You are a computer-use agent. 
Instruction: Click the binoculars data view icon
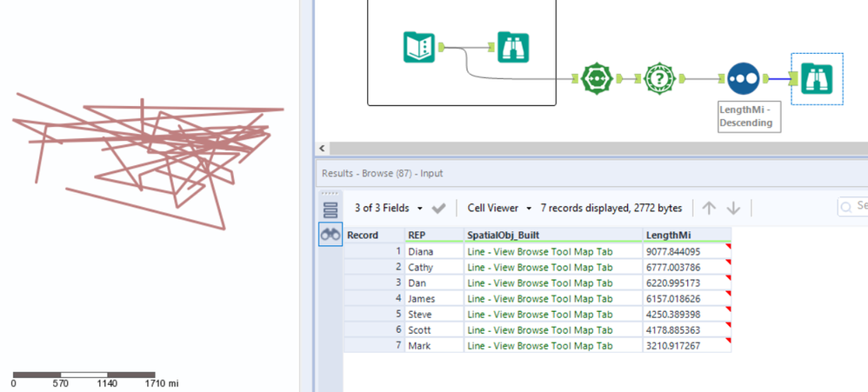[x=331, y=235]
